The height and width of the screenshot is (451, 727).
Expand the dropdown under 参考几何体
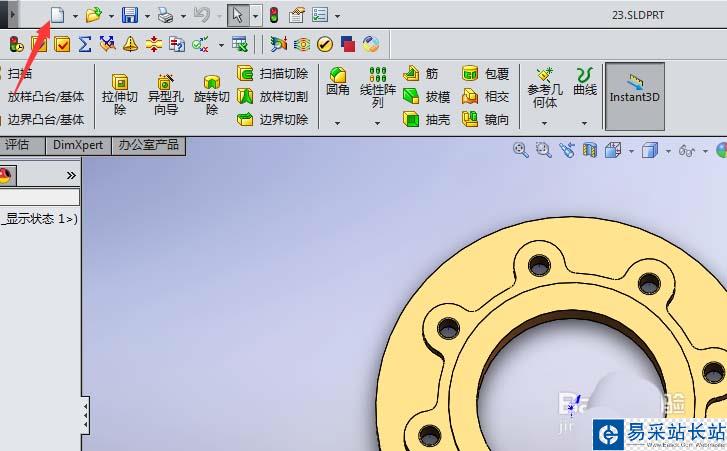(544, 123)
